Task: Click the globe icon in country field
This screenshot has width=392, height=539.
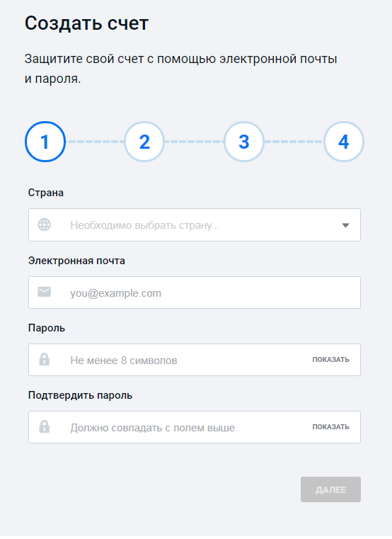Action: click(45, 225)
